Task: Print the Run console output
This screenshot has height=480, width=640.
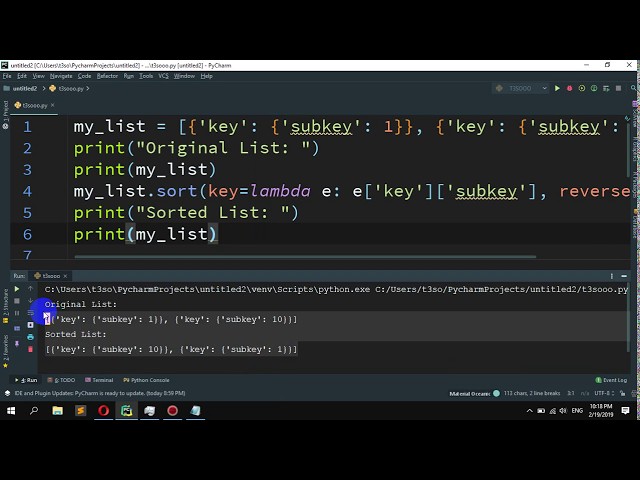Action: pyautogui.click(x=30, y=337)
